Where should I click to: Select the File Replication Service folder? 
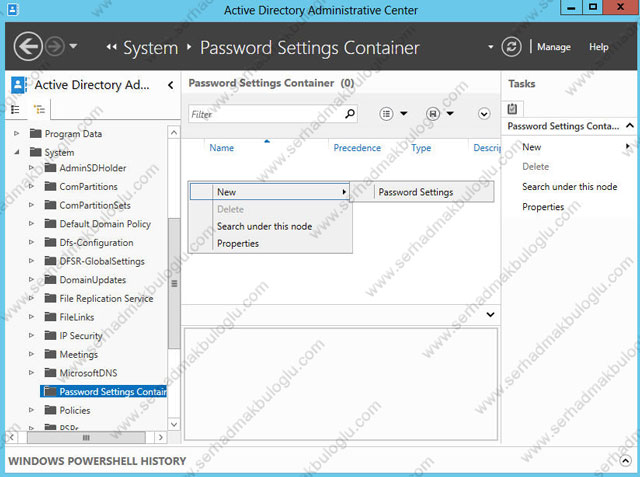pyautogui.click(x=99, y=298)
